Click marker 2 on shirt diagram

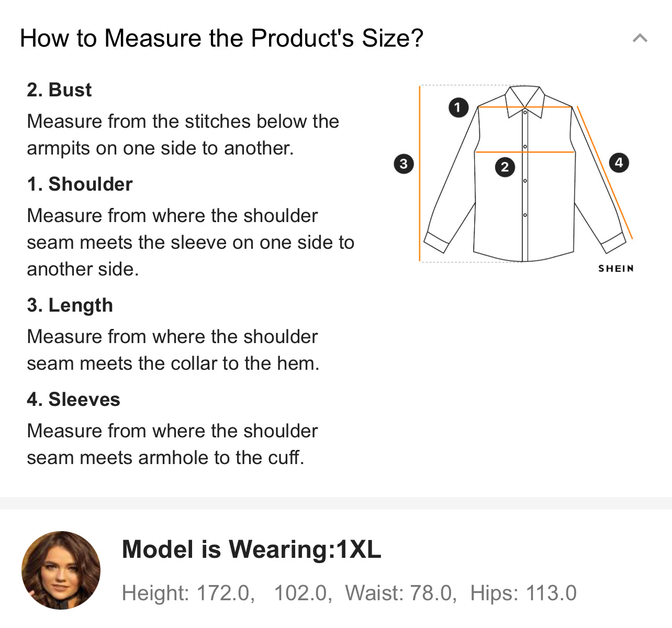coord(505,167)
